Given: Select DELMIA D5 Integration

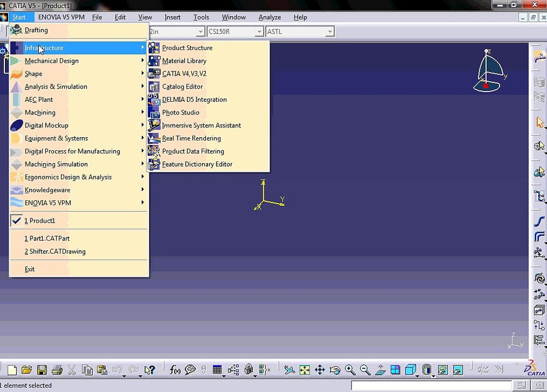Looking at the screenshot, I should pyautogui.click(x=208, y=100).
